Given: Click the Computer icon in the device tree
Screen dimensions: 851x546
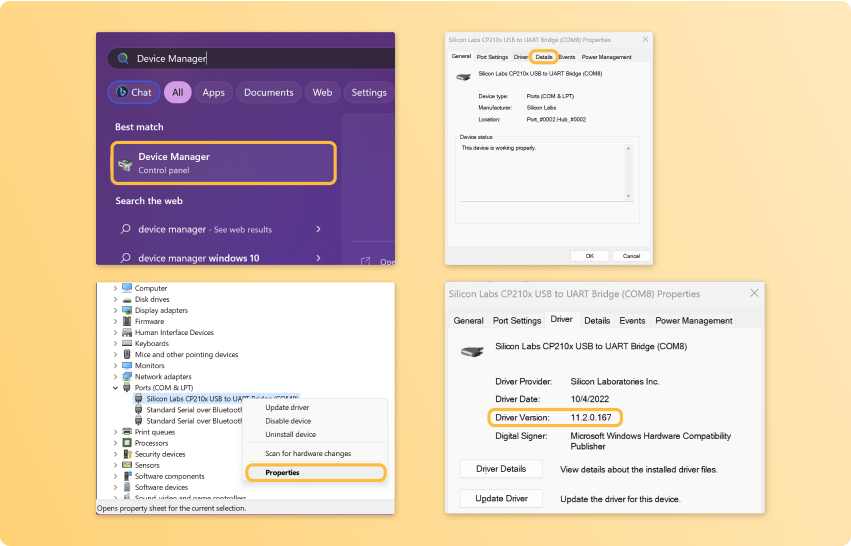Looking at the screenshot, I should click(127, 288).
